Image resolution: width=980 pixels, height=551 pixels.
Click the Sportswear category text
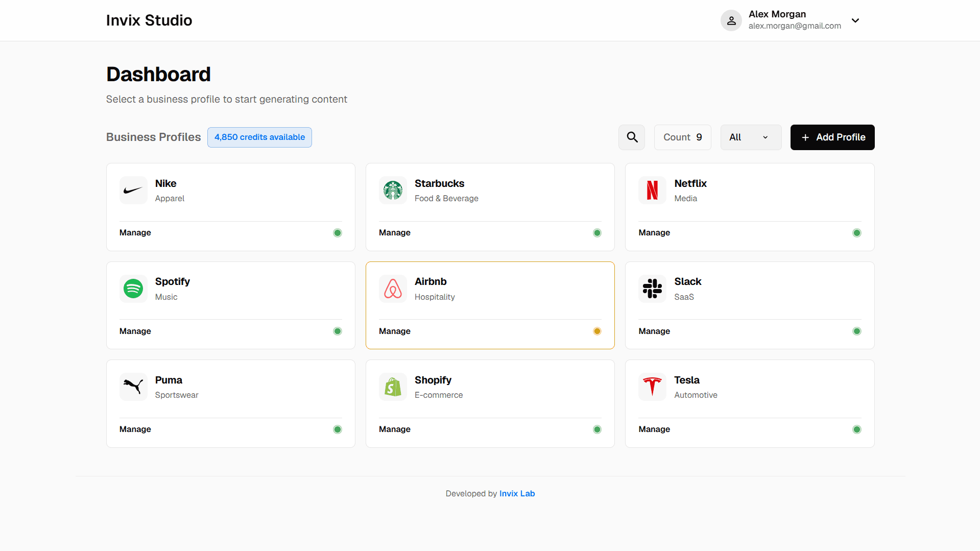click(x=177, y=395)
